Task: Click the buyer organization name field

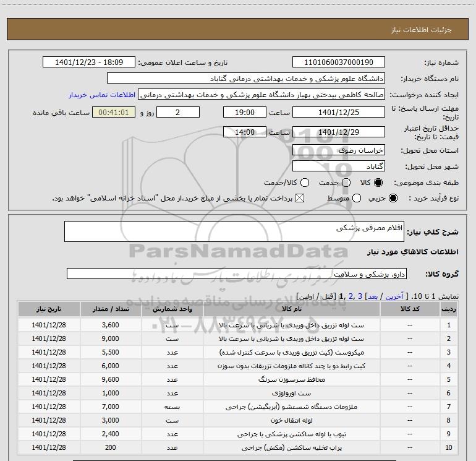Action: 246,78
